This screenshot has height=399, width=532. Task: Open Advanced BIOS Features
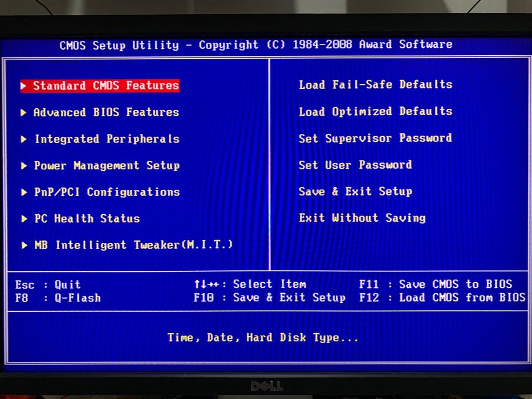[x=106, y=112]
